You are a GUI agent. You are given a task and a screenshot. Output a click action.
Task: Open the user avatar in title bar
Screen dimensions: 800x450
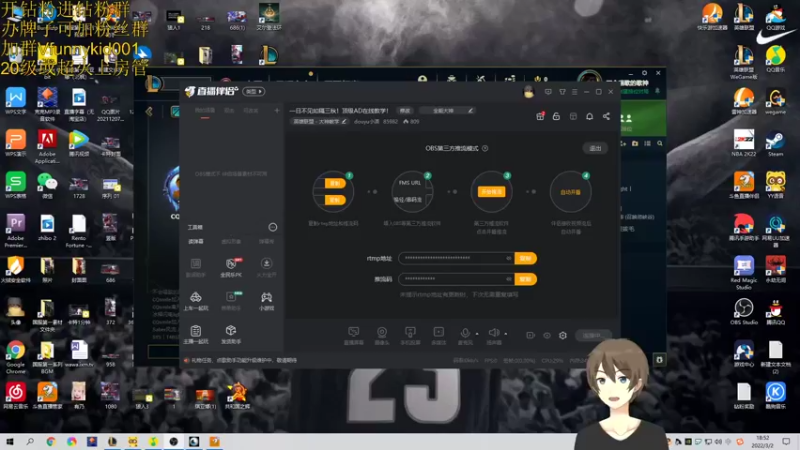[529, 92]
